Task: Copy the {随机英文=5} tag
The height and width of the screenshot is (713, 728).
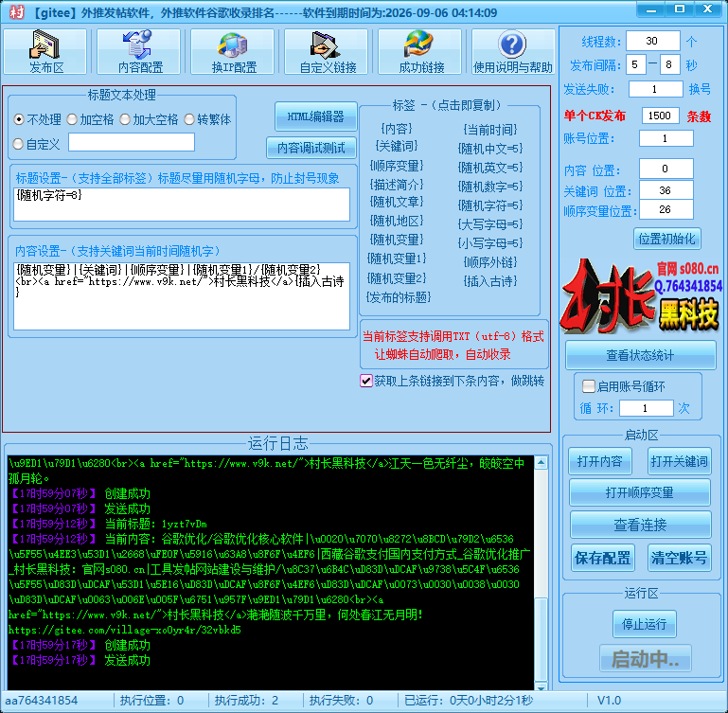Action: (x=490, y=168)
